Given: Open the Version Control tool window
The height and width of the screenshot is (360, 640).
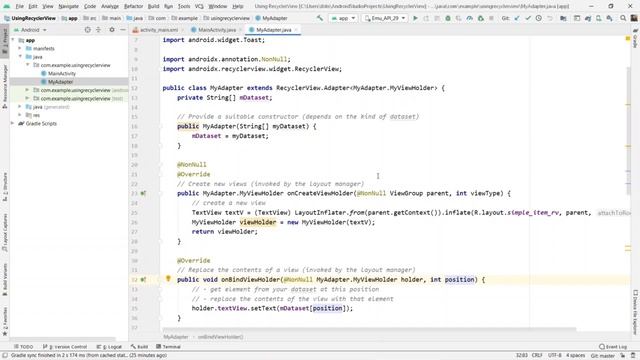Looking at the screenshot, I should pyautogui.click(x=65, y=347).
